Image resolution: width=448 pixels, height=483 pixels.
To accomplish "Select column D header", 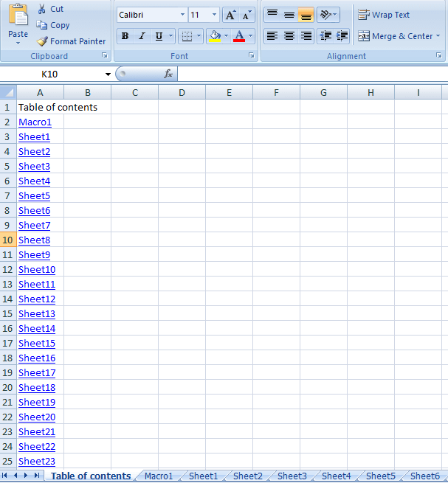I will [182, 92].
